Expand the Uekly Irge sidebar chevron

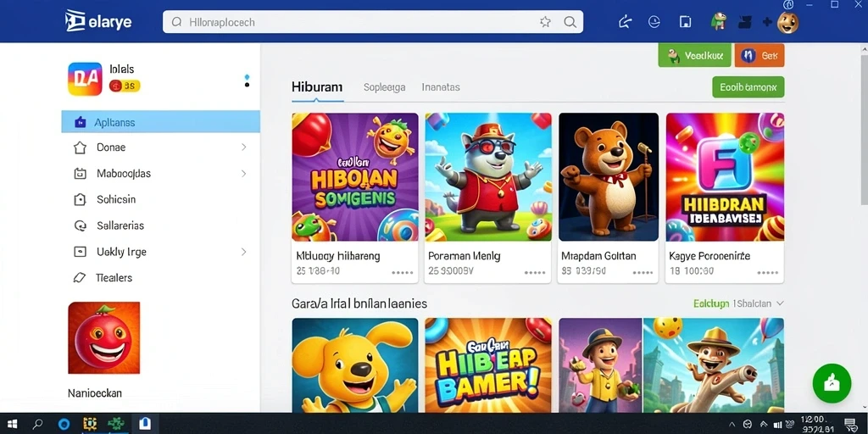[x=243, y=251]
